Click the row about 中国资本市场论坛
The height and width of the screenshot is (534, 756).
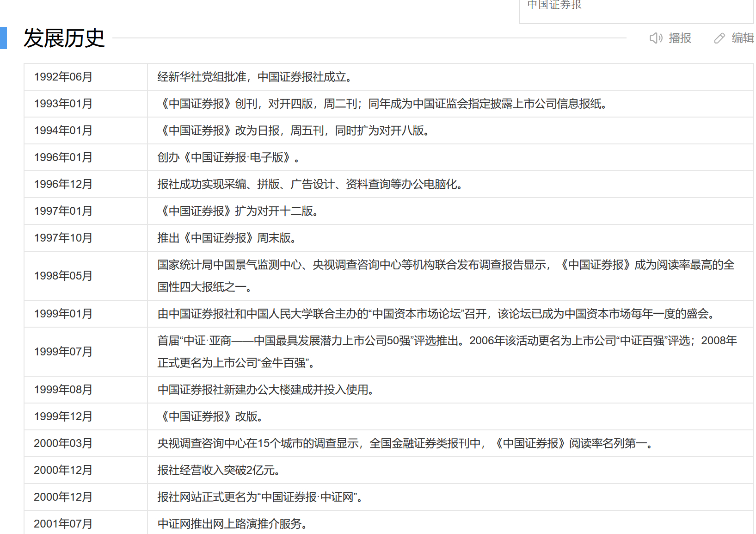pyautogui.click(x=450, y=314)
